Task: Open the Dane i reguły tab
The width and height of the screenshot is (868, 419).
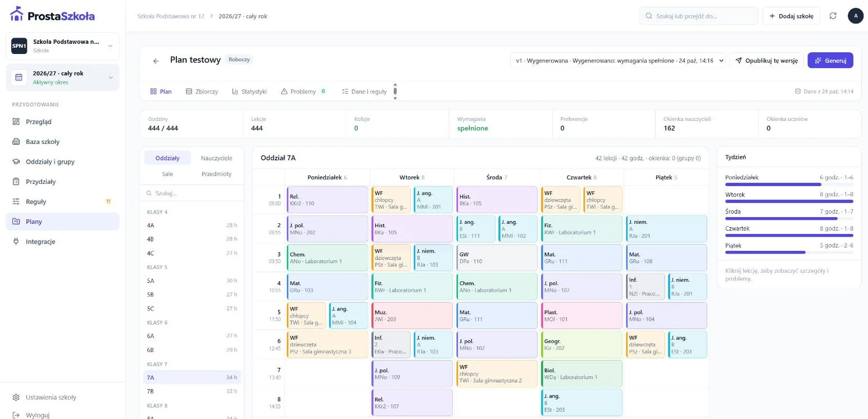Action: click(364, 92)
